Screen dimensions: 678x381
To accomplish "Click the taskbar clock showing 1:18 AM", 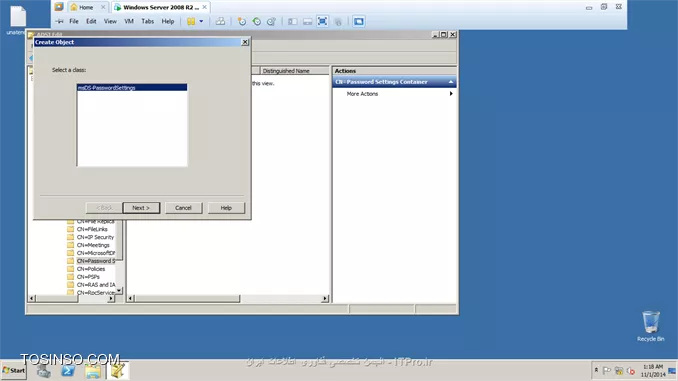I will tap(653, 371).
